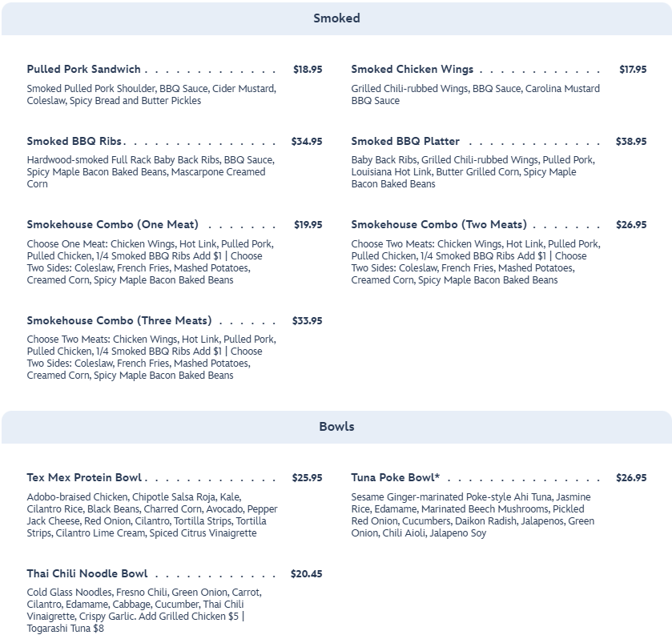Screen dimensions: 672x643
Task: Open the Smoked Chicken Wings menu item
Action: click(x=412, y=70)
